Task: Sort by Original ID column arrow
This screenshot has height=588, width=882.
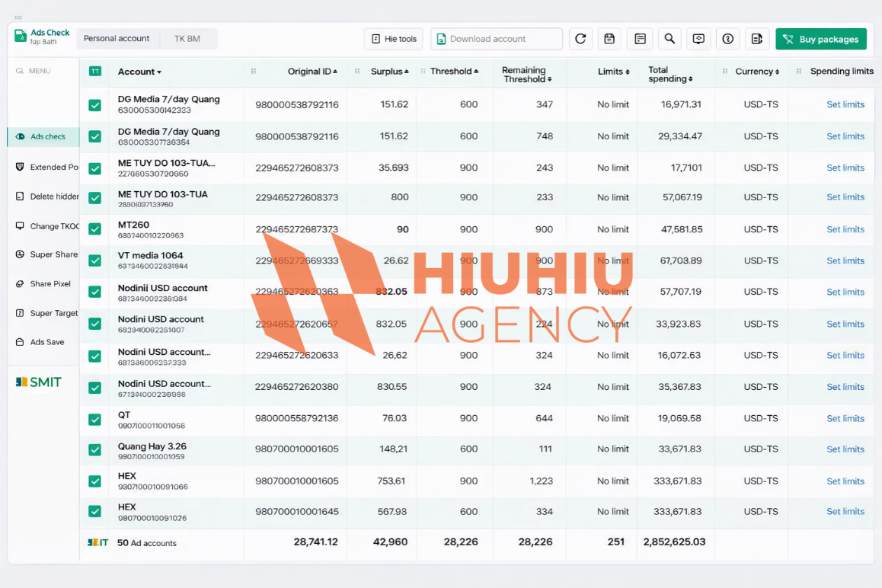Action: [x=335, y=72]
